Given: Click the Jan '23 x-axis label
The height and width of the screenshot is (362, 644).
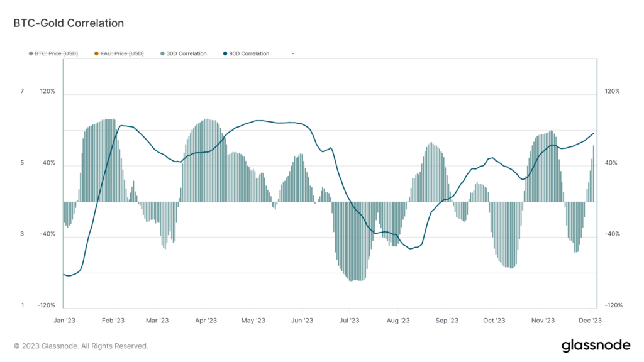Looking at the screenshot, I should (x=65, y=321).
